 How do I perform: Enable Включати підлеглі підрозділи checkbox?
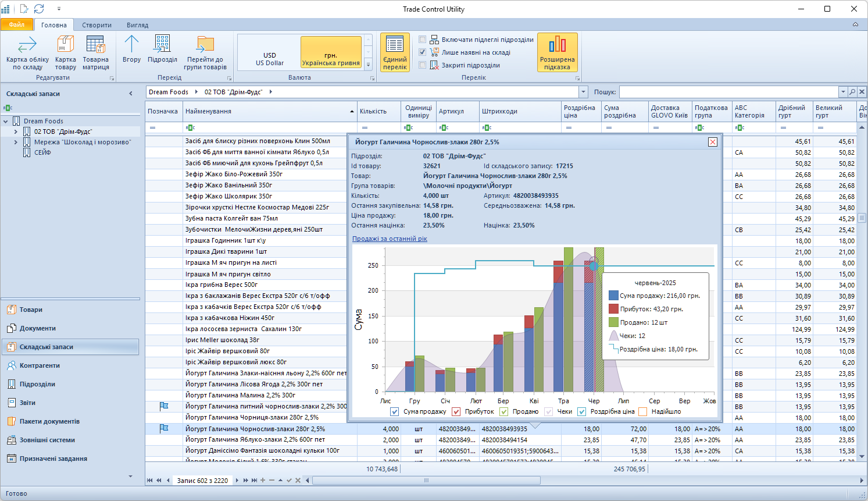[x=423, y=40]
